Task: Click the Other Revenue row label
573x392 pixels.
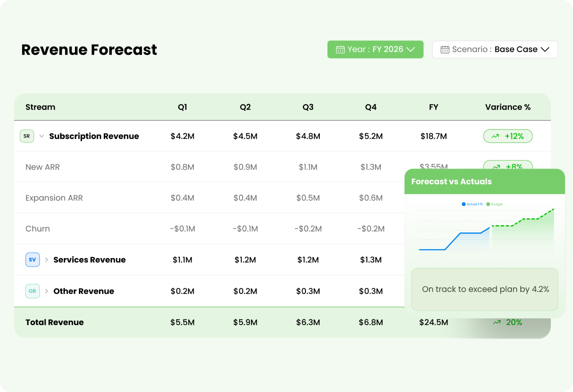Action: click(x=84, y=291)
